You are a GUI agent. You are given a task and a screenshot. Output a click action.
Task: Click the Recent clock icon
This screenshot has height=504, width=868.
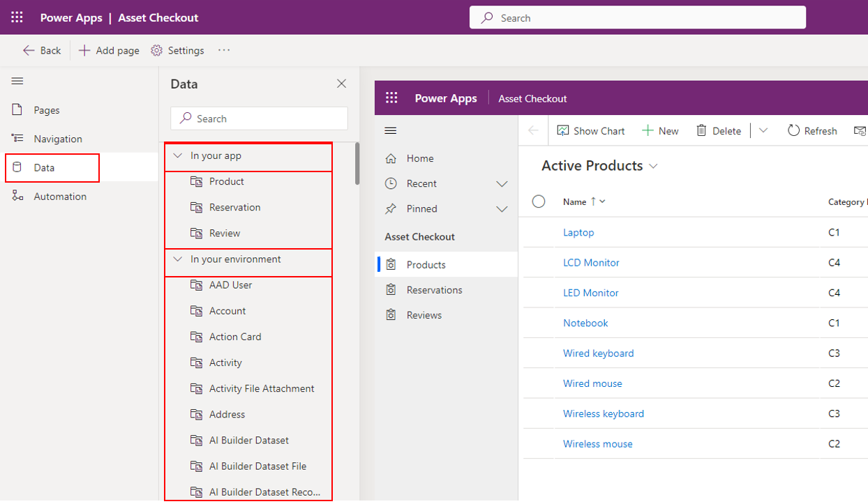click(391, 183)
